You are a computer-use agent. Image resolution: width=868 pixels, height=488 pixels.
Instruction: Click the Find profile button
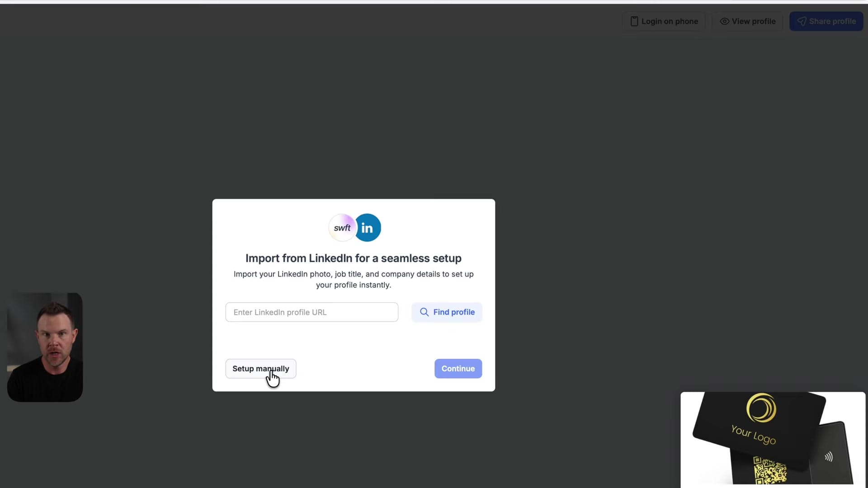click(447, 312)
